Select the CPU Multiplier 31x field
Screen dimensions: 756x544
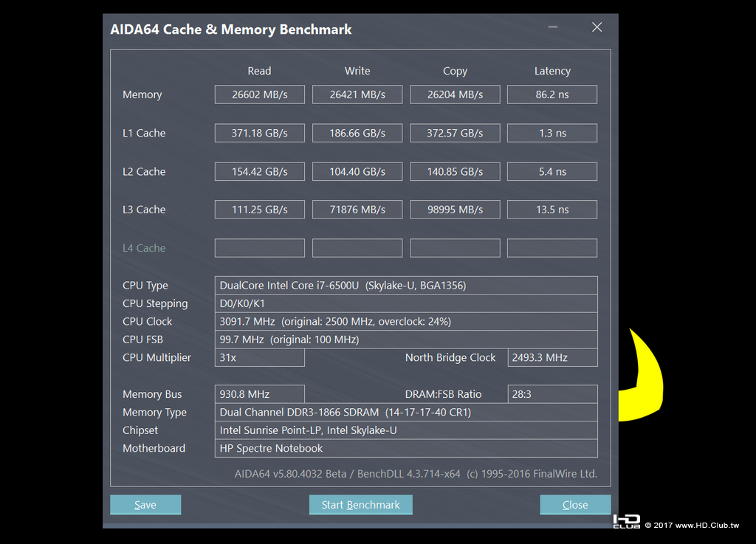coord(259,357)
